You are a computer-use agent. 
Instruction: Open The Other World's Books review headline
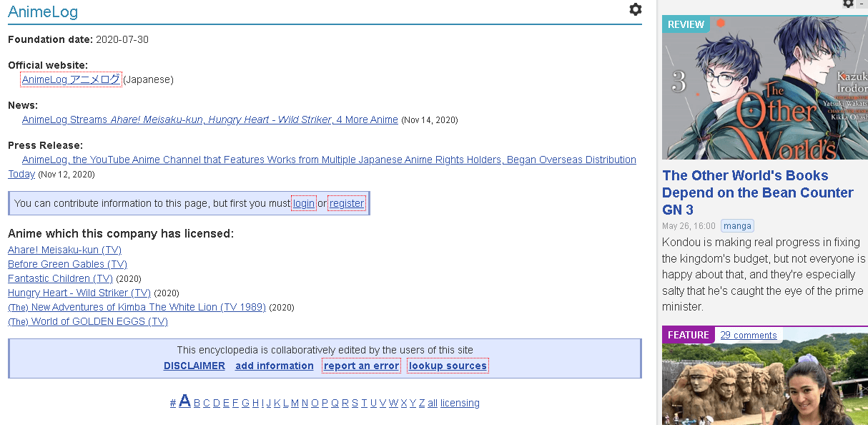point(758,192)
